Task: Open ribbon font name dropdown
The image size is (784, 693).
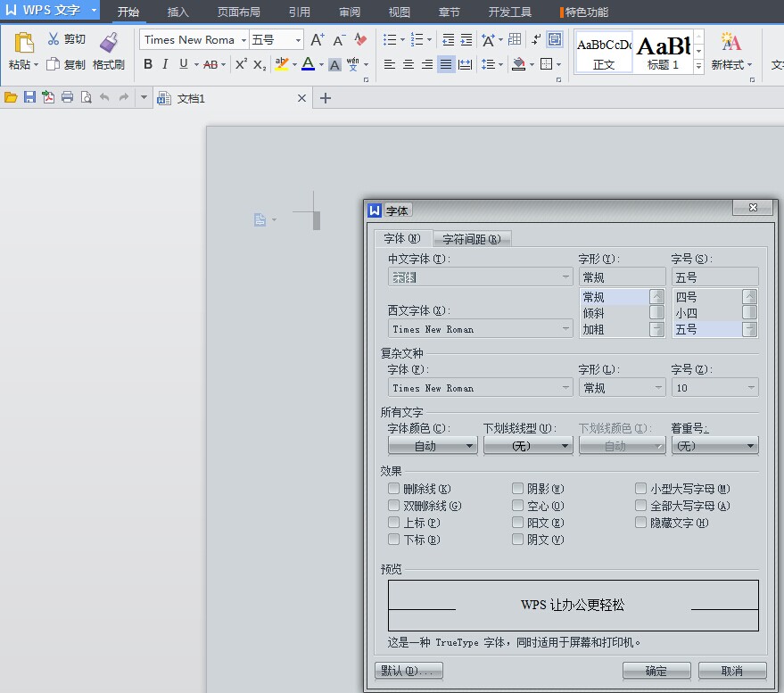Action: coord(243,40)
